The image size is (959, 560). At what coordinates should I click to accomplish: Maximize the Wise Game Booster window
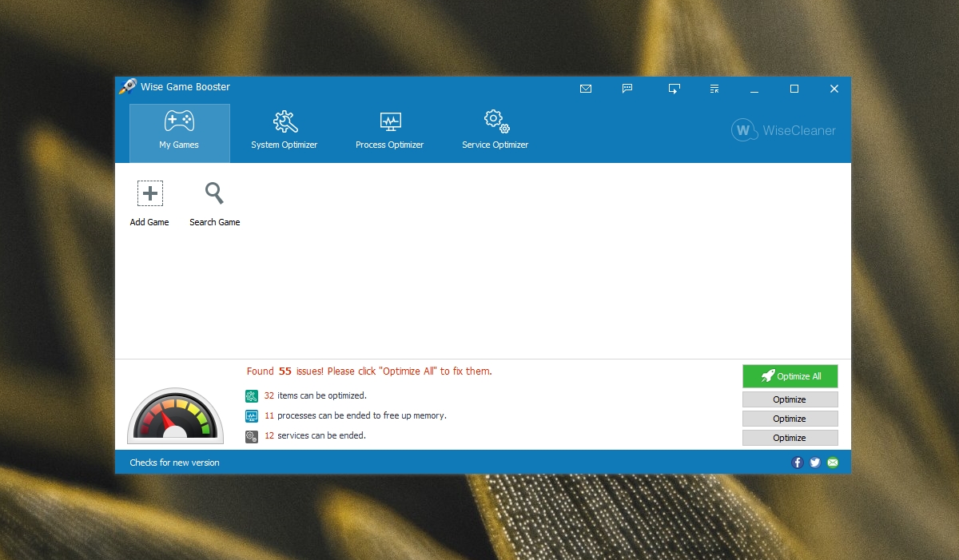[x=794, y=89]
